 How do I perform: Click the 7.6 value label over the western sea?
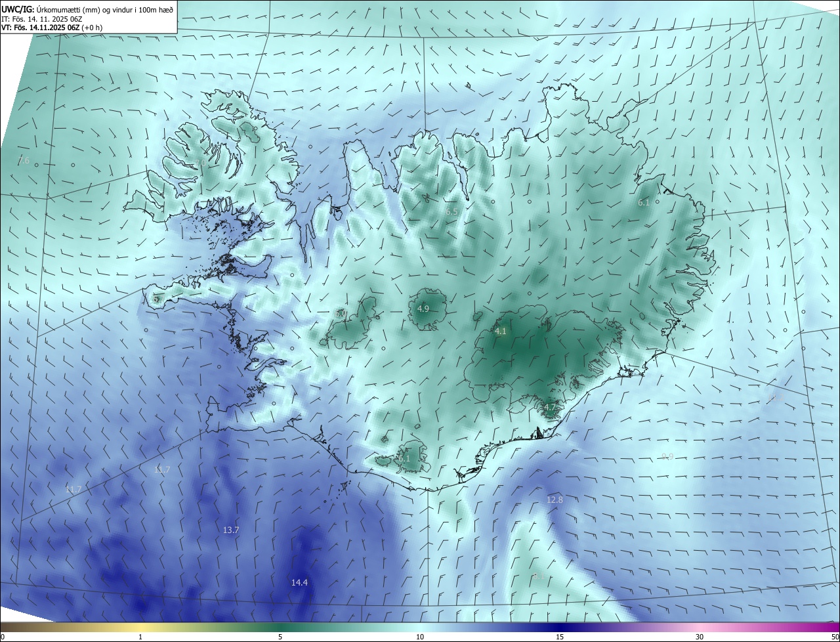[x=24, y=161]
